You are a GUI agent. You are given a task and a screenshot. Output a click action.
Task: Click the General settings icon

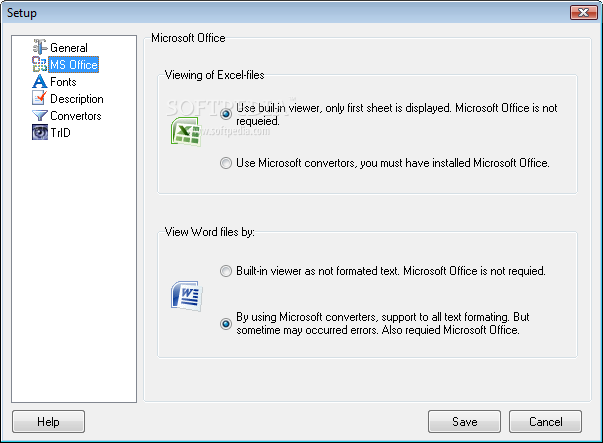tap(40, 47)
